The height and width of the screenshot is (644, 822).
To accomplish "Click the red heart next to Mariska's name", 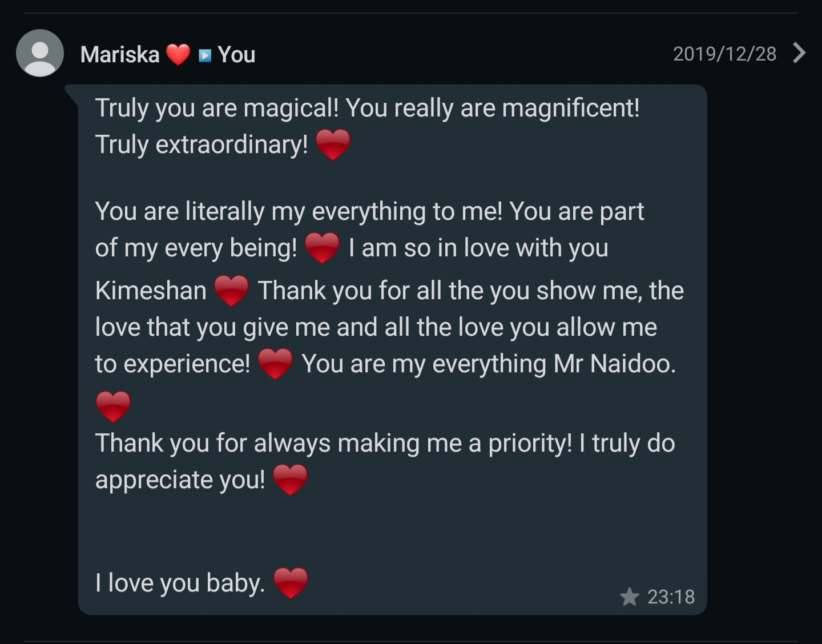I will click(178, 55).
